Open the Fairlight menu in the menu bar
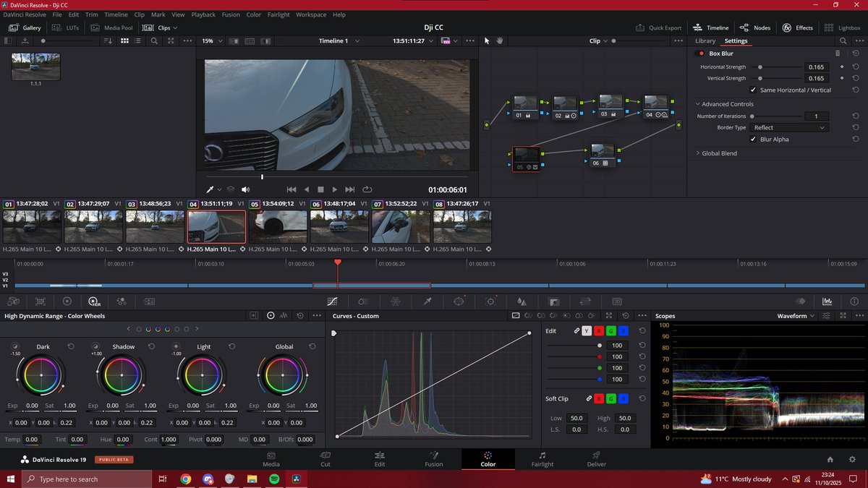Viewport: 868px width, 488px height. [280, 14]
